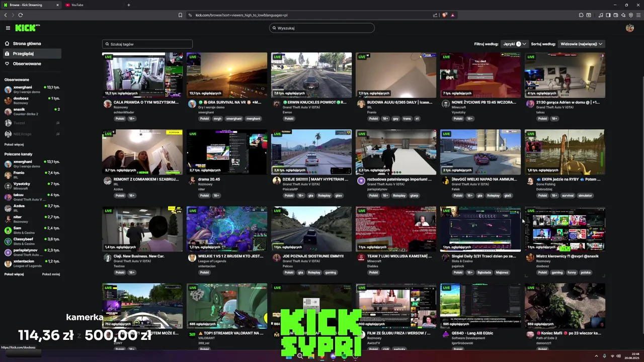Screen dimensions: 644x362
Task: Expand the Języki filter dropdown
Action: 515,44
